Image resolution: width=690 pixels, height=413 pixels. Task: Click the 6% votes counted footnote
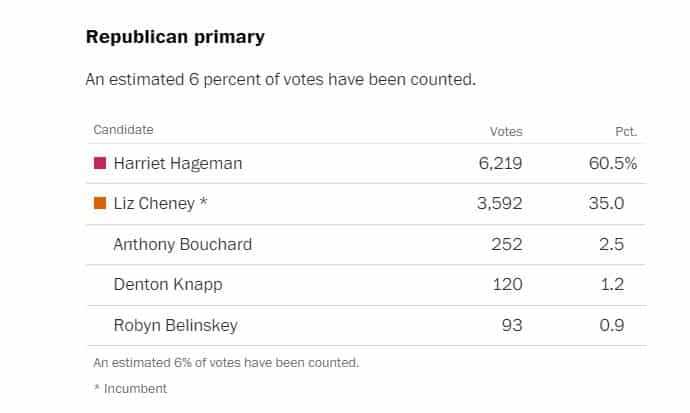click(x=226, y=363)
